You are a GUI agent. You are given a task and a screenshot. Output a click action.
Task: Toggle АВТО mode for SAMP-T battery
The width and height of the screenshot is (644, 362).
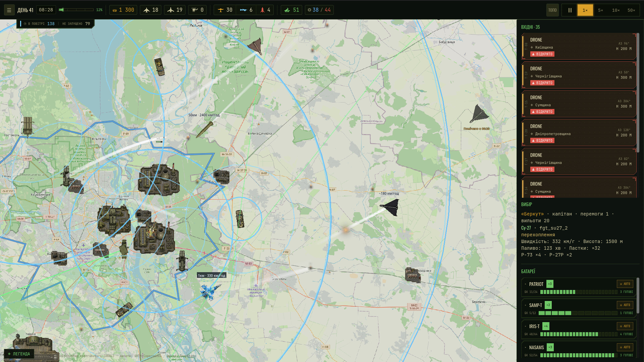click(625, 305)
